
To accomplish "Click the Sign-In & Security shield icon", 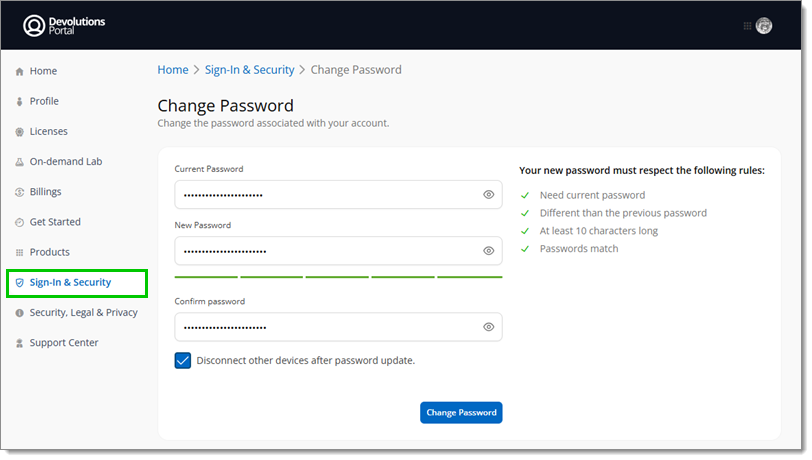I will pos(20,282).
